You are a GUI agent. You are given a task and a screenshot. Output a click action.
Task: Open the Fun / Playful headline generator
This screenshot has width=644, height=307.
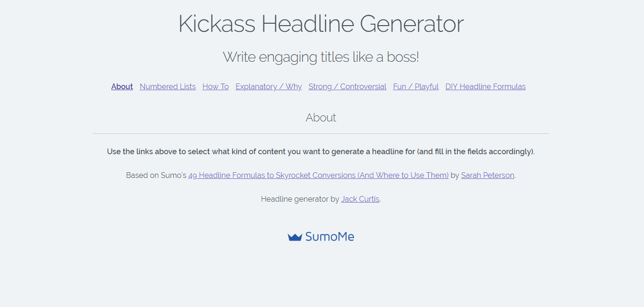click(416, 86)
